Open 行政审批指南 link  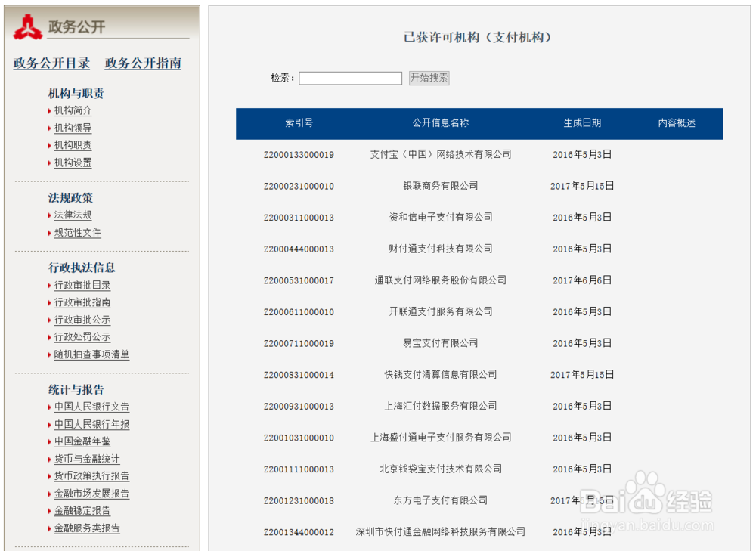82,302
